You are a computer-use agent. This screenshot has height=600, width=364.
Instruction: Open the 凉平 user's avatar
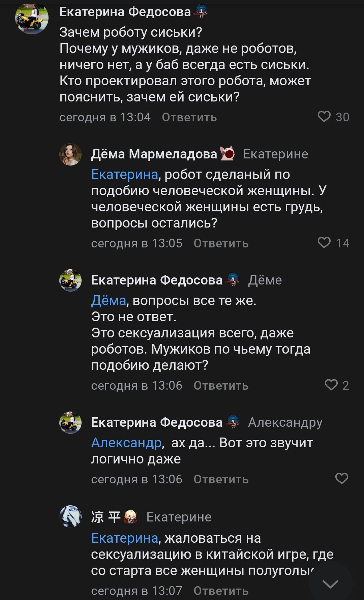70,516
